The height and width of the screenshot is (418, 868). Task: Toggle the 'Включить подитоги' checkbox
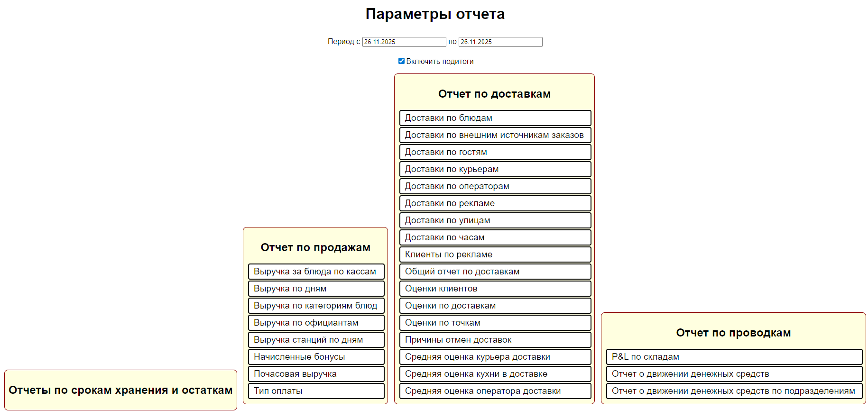[401, 61]
